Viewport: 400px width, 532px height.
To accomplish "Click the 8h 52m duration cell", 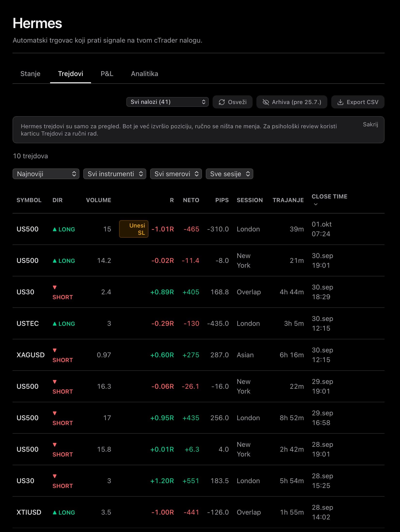I will pos(292,418).
